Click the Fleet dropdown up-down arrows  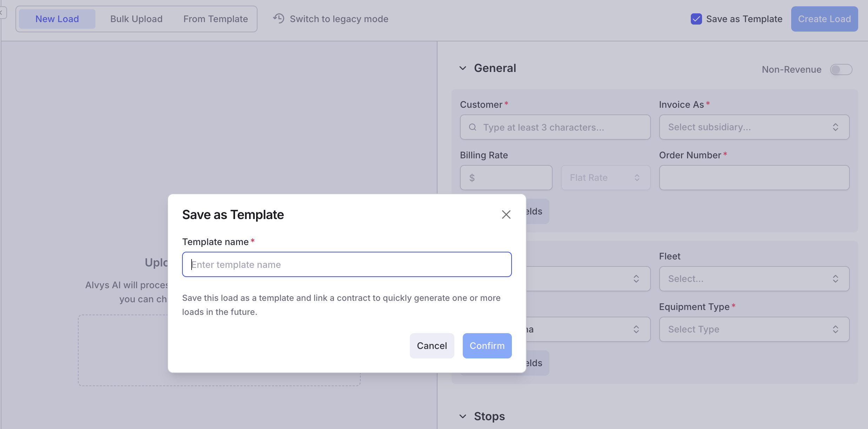(835, 279)
